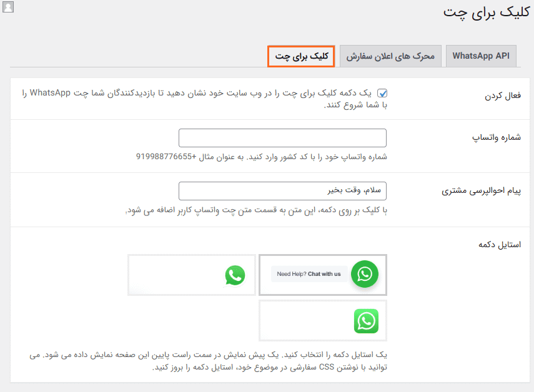Click the شماره واتساپ setting label

coord(496,137)
